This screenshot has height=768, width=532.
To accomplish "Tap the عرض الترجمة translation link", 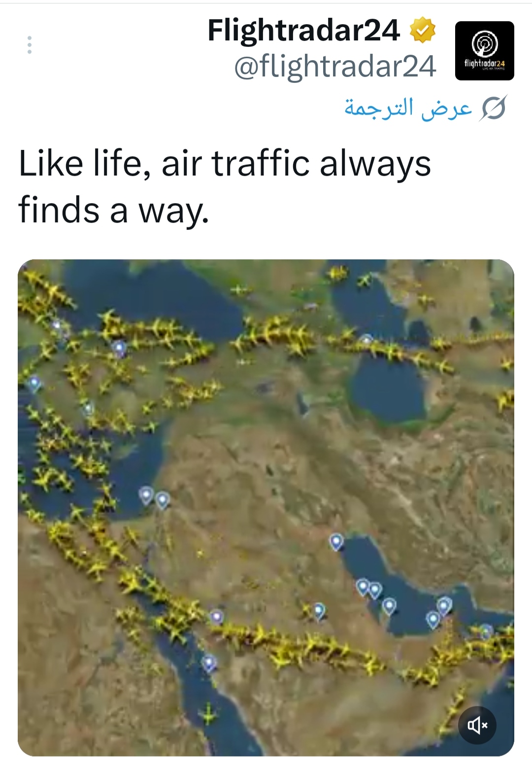I will [x=408, y=108].
